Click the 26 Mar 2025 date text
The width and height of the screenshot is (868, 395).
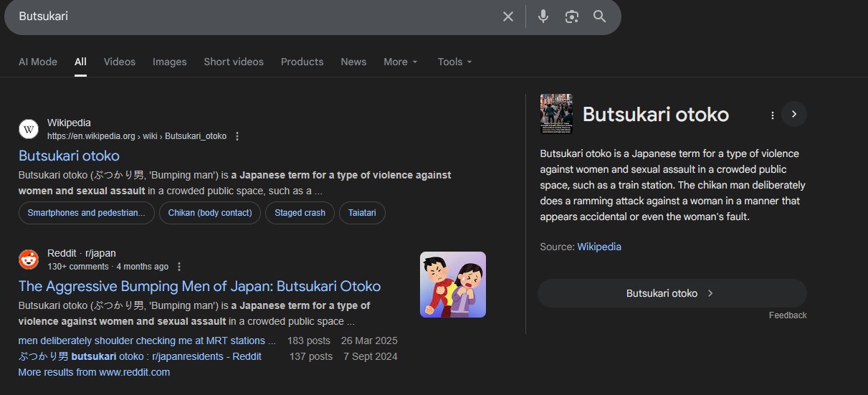coord(369,341)
